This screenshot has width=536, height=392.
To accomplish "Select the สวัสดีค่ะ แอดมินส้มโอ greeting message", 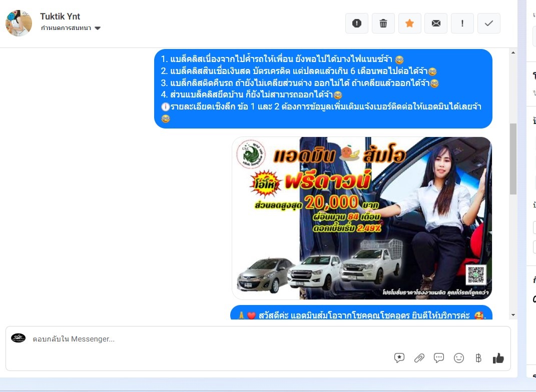I will click(x=361, y=312).
